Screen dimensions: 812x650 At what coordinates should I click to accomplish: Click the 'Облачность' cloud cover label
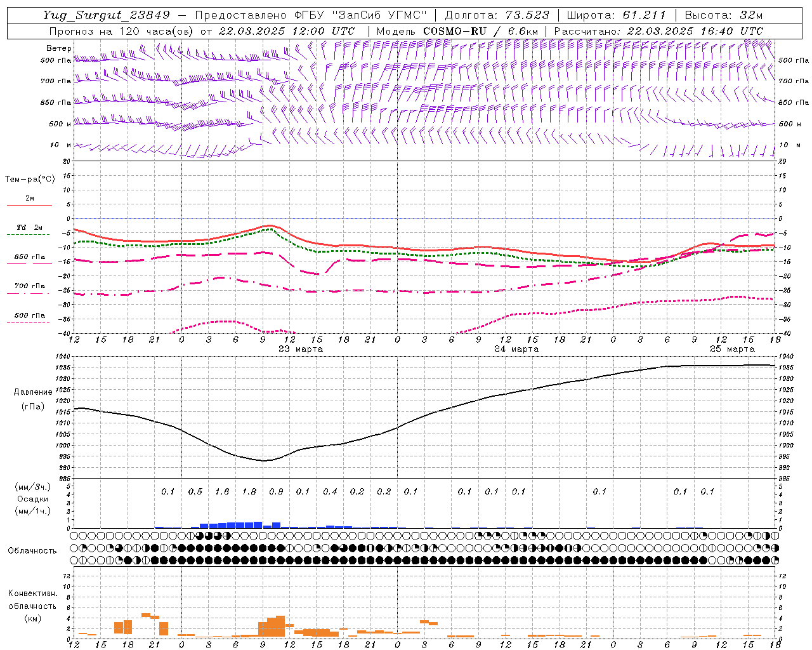32,550
